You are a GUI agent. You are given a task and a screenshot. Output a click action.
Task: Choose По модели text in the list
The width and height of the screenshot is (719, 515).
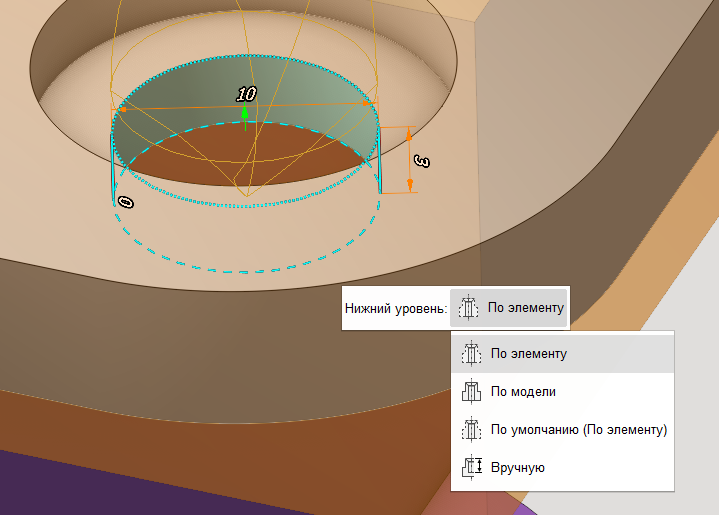[x=522, y=392]
